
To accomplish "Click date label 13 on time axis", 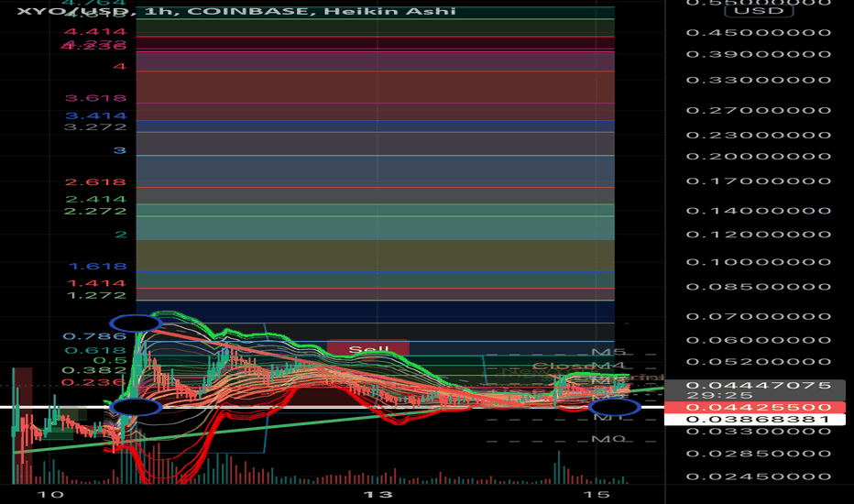I will click(378, 495).
